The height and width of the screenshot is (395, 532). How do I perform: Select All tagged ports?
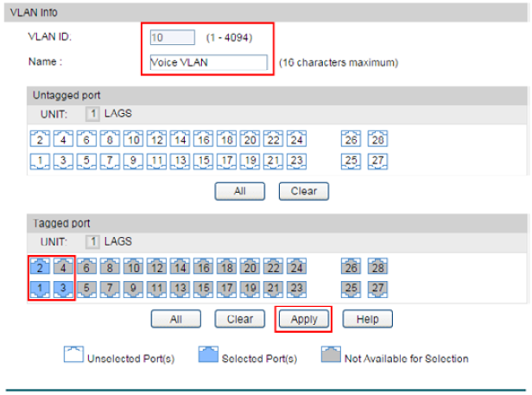tap(176, 319)
